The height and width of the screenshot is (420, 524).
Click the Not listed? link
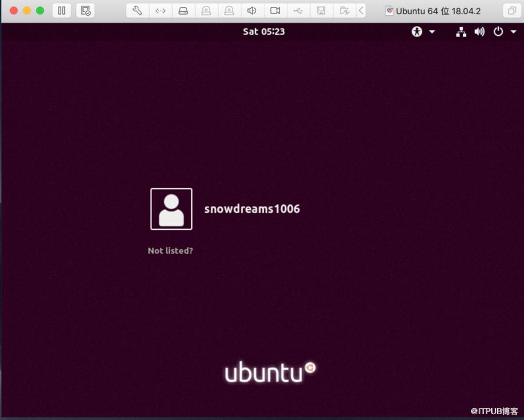[x=170, y=250]
